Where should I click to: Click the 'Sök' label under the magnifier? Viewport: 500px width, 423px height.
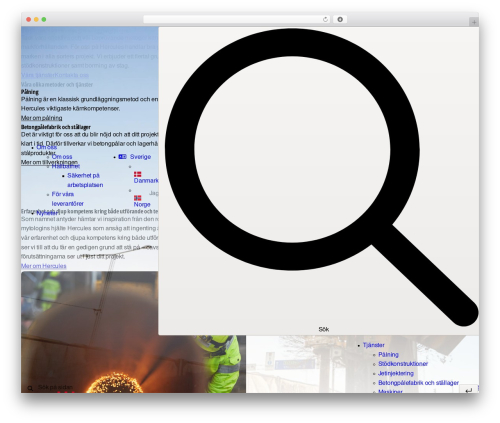point(324,329)
